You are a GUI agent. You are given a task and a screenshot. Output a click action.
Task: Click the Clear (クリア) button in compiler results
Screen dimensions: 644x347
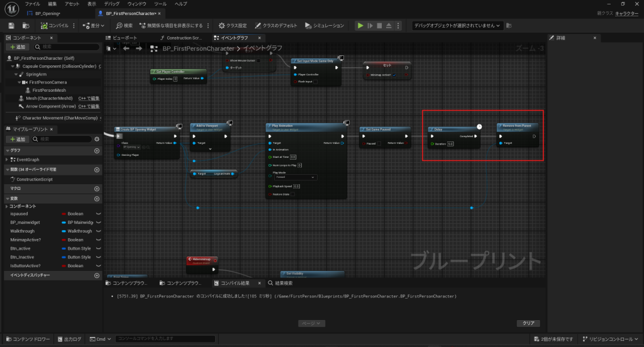coord(528,323)
